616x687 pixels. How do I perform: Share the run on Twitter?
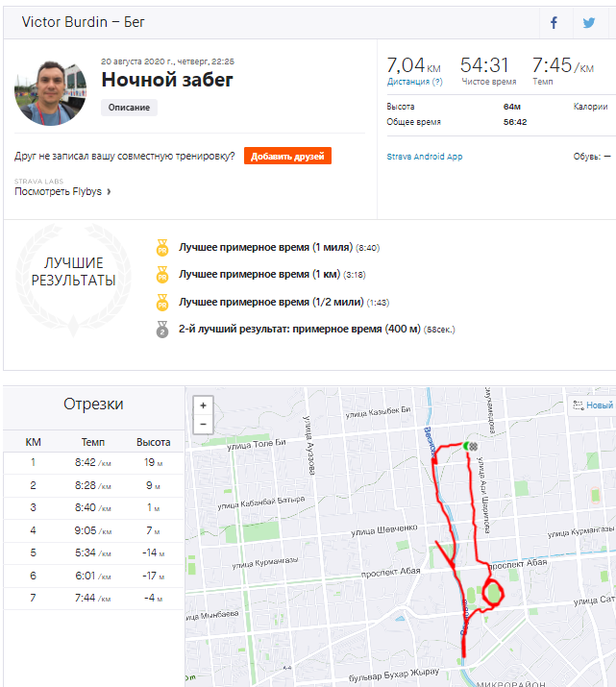coord(589,22)
